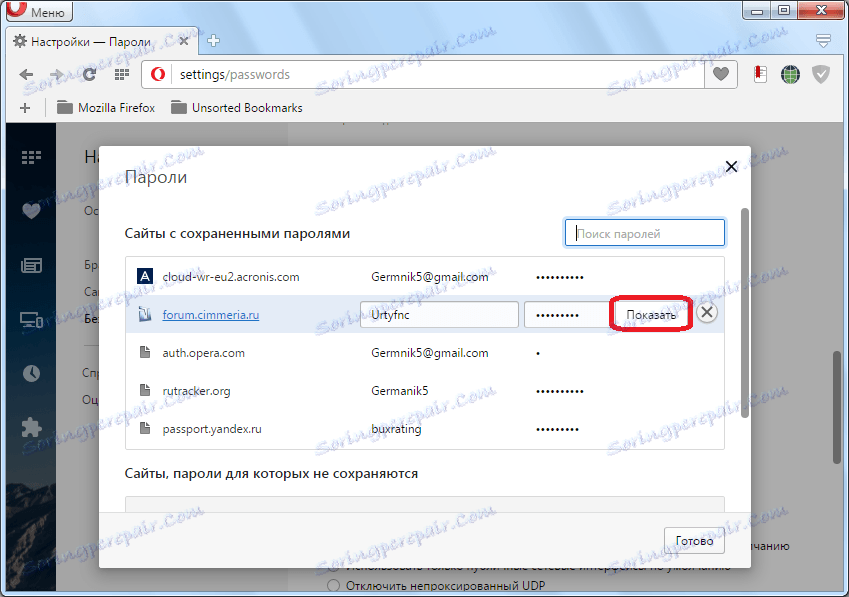Click Germnik5@gmail.com in the auth.opera.com row

click(429, 353)
